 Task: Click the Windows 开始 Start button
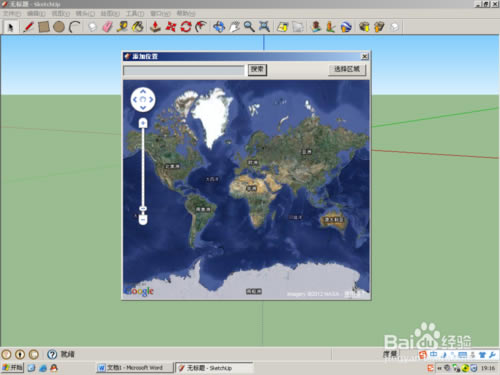(x=12, y=368)
